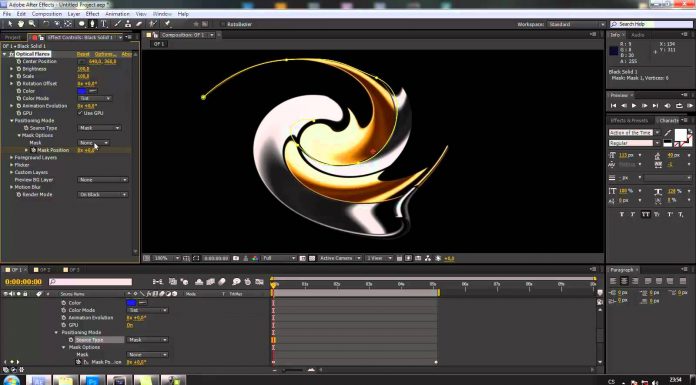Image resolution: width=696 pixels, height=385 pixels.
Task: Open the Brainstorm icon in timeline
Action: tap(237, 282)
